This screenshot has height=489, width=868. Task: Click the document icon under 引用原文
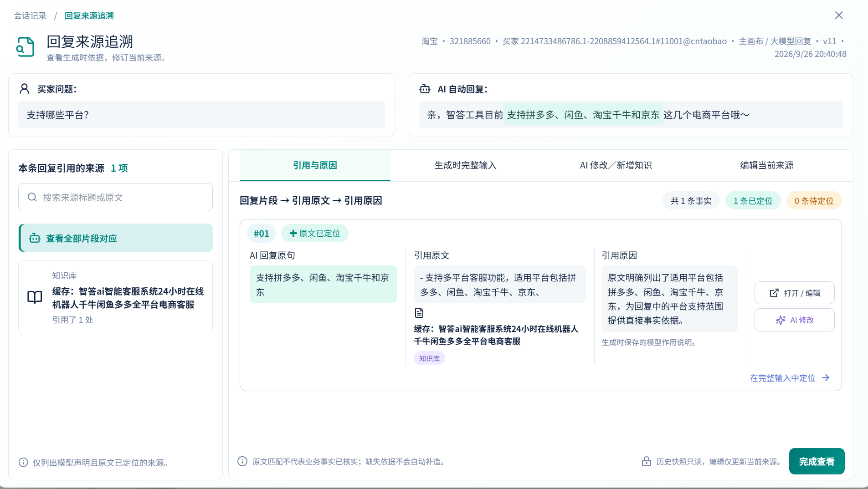click(x=419, y=313)
